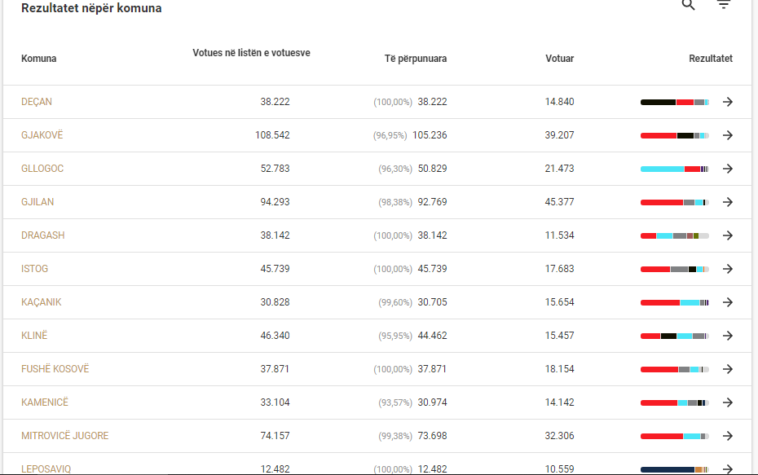Click the Dragash results color bar
This screenshot has height=475, width=758.
coord(674,236)
